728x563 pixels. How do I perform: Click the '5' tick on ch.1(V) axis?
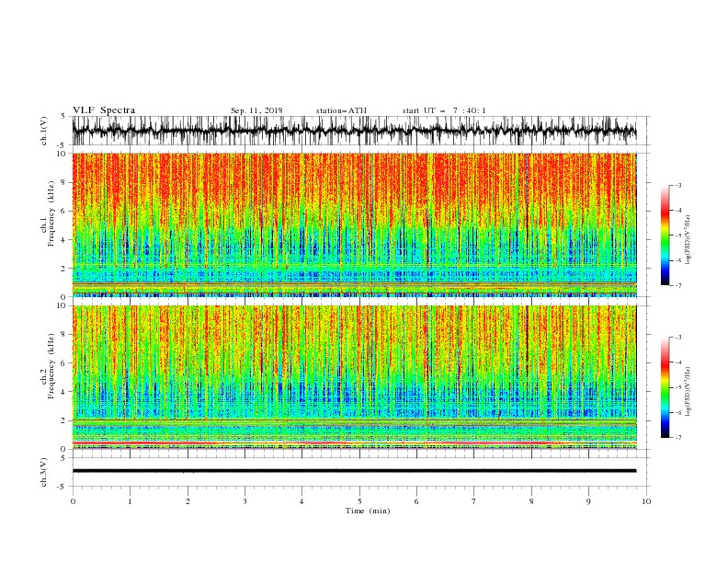pos(63,116)
